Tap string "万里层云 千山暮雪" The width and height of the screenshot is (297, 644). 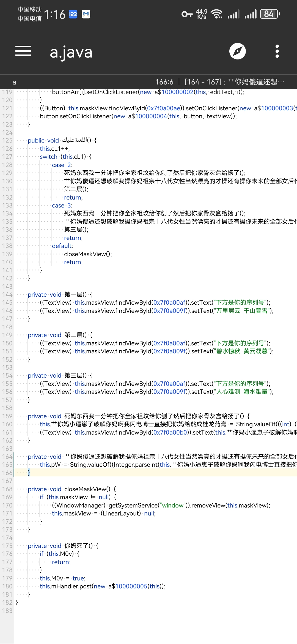pyautogui.click(x=242, y=311)
